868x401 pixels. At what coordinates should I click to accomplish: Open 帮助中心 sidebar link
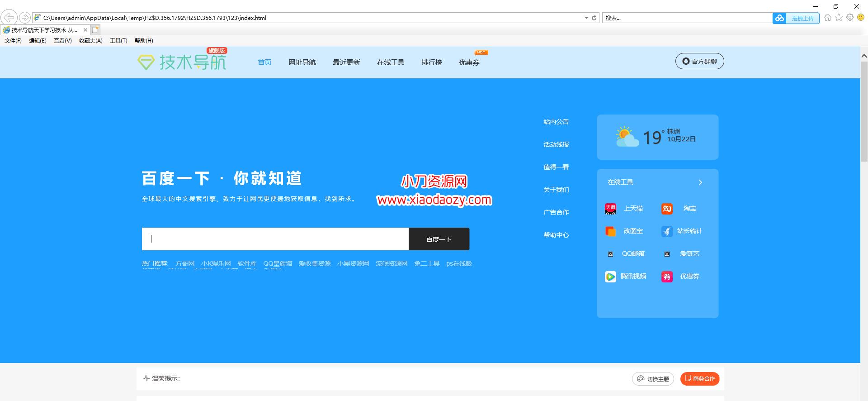(x=556, y=235)
